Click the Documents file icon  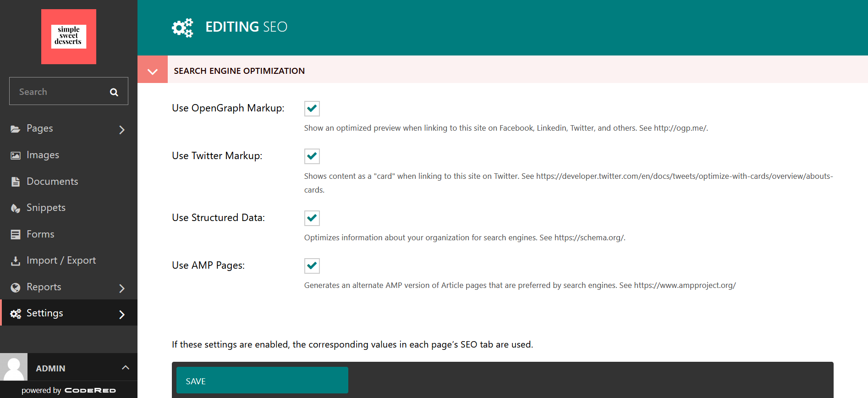tap(16, 182)
